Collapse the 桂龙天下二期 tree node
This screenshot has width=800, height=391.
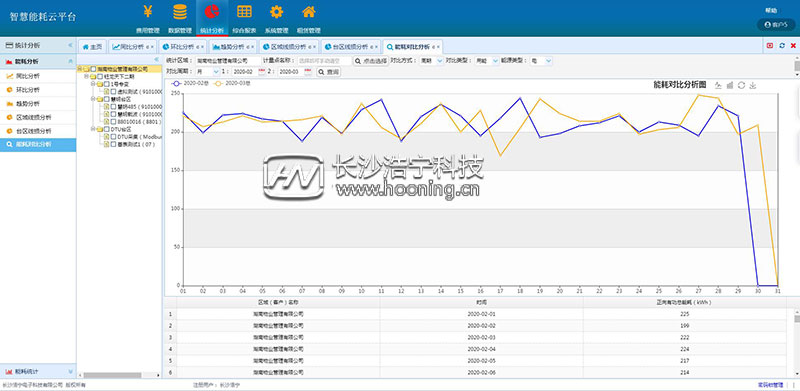click(86, 76)
